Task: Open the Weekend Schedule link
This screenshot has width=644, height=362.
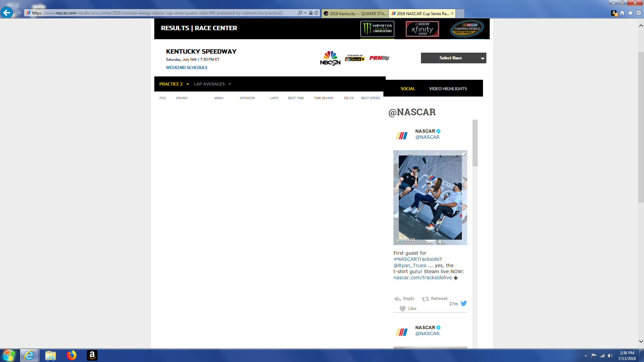Action: point(186,68)
